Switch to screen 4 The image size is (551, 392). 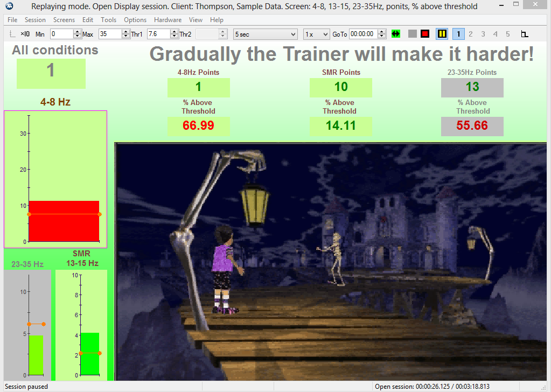(495, 34)
